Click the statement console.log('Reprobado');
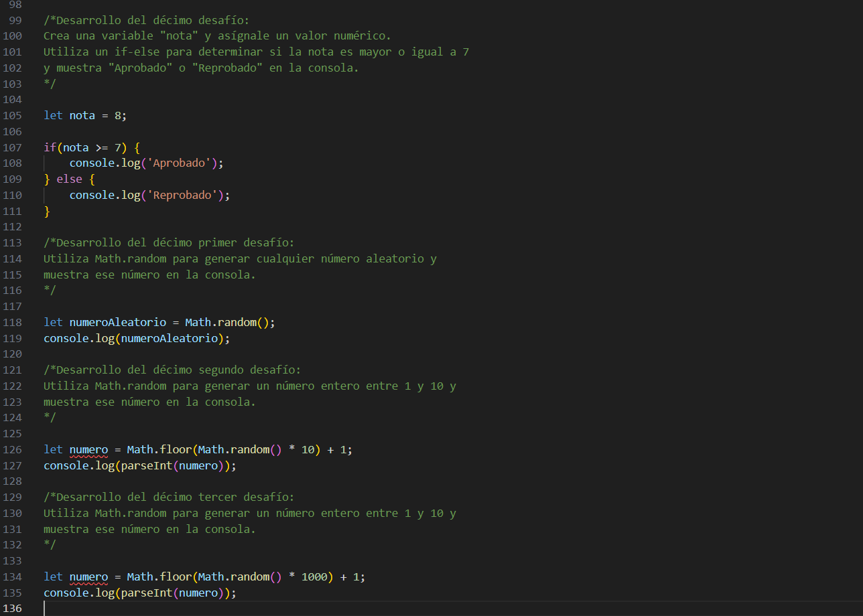Image resolution: width=863 pixels, height=616 pixels. point(149,195)
